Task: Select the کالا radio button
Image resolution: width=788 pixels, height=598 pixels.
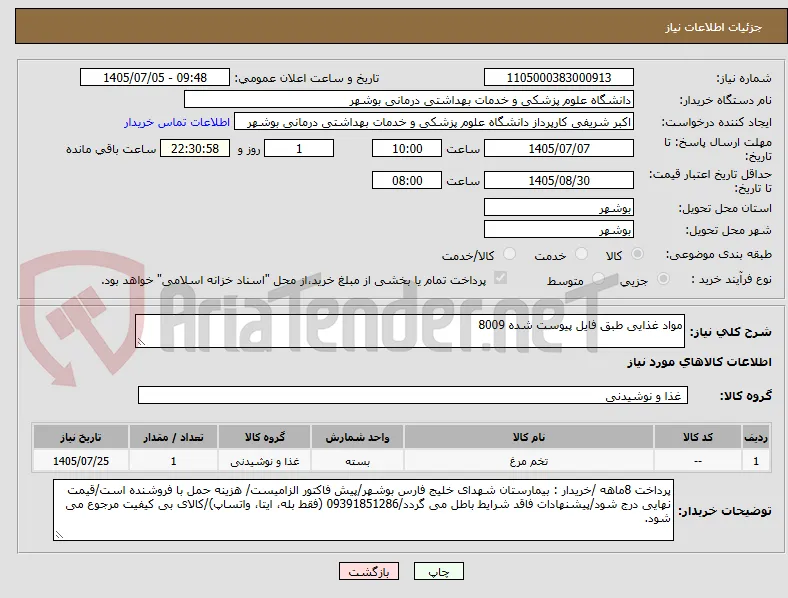Action: [637, 254]
